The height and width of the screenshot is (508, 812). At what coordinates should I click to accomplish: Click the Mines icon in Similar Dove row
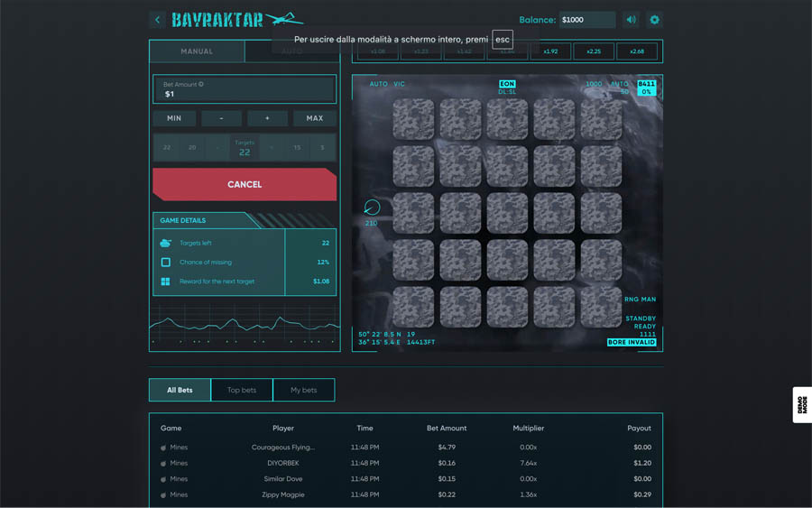pos(163,479)
